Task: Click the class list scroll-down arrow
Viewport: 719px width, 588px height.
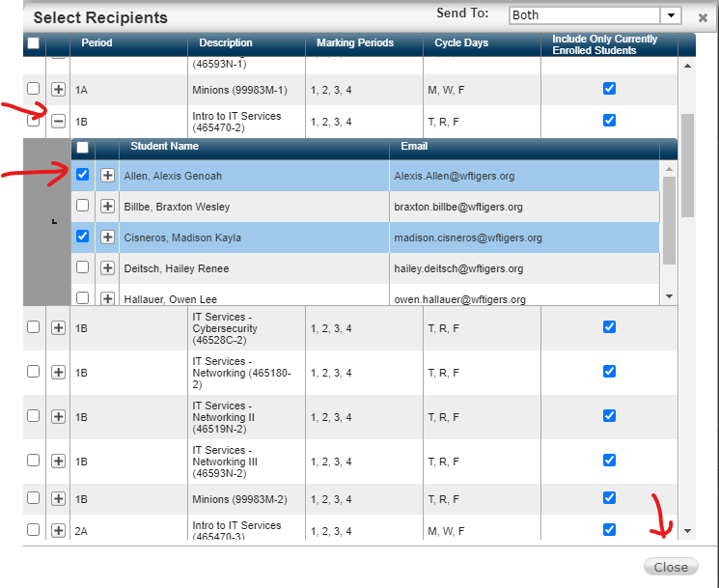Action: click(687, 531)
